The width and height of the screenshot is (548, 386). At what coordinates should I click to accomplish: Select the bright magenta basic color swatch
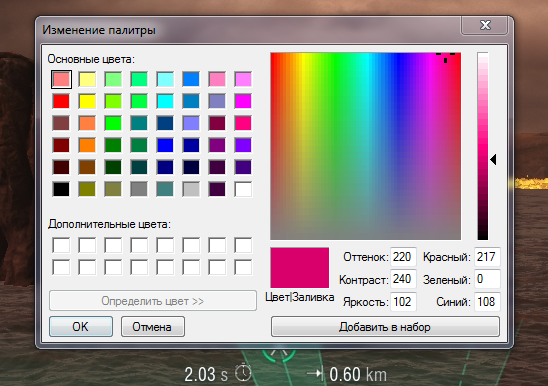pos(243,101)
